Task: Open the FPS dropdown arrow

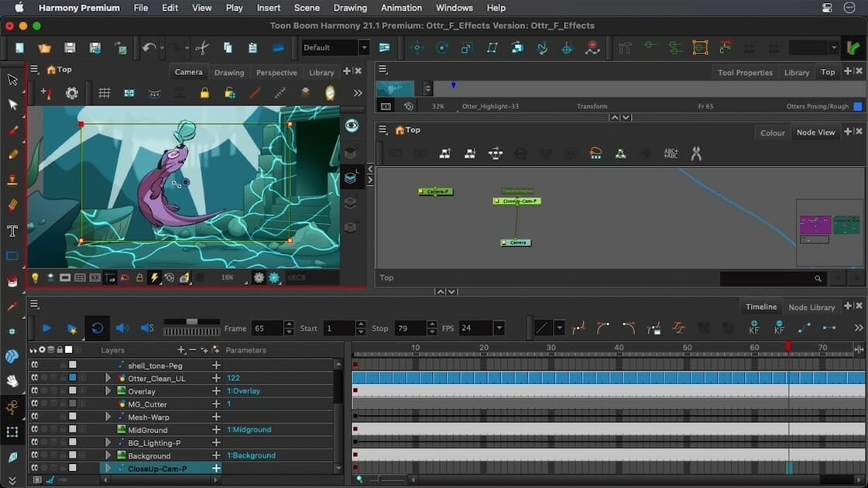Action: tap(499, 328)
